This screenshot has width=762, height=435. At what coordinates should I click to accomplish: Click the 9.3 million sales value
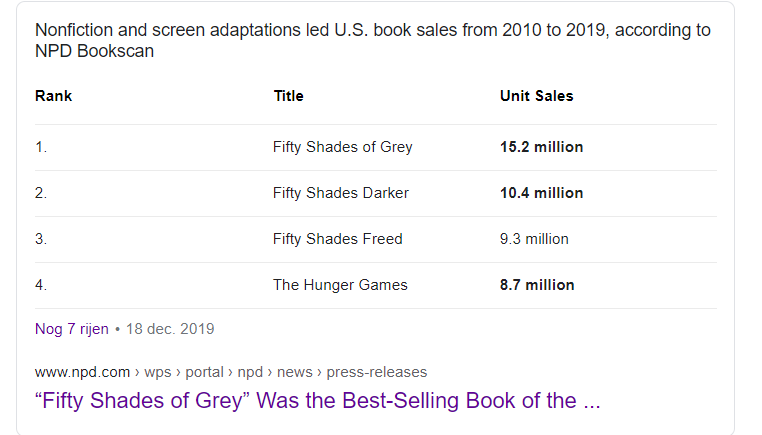pos(534,239)
